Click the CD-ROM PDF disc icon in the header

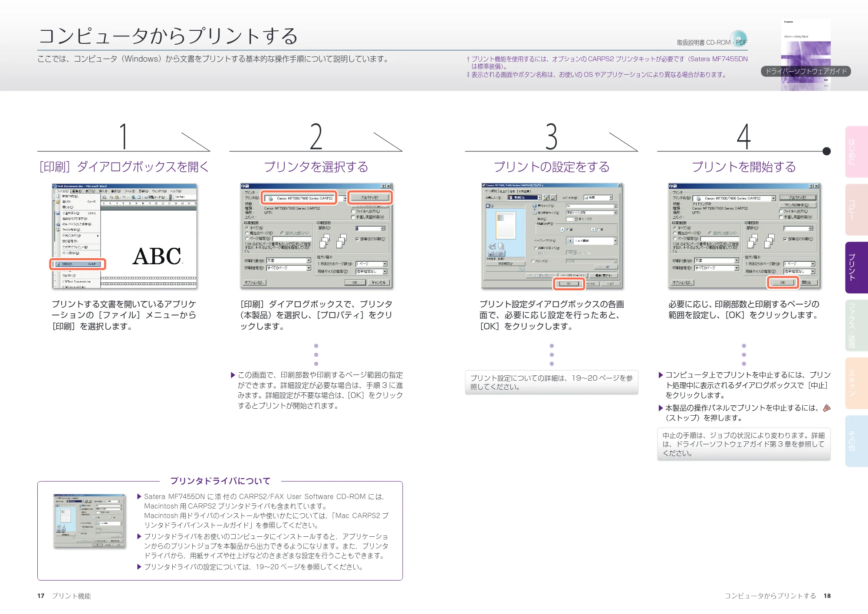click(738, 39)
